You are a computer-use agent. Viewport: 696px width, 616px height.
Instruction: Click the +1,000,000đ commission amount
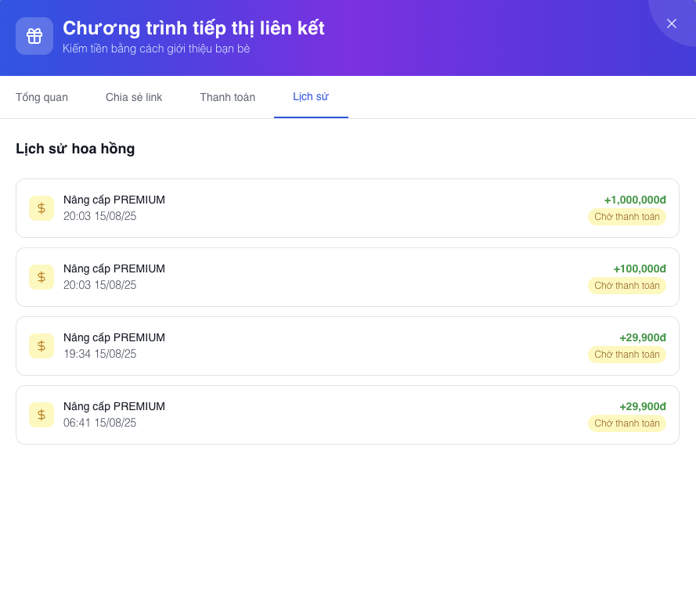634,200
